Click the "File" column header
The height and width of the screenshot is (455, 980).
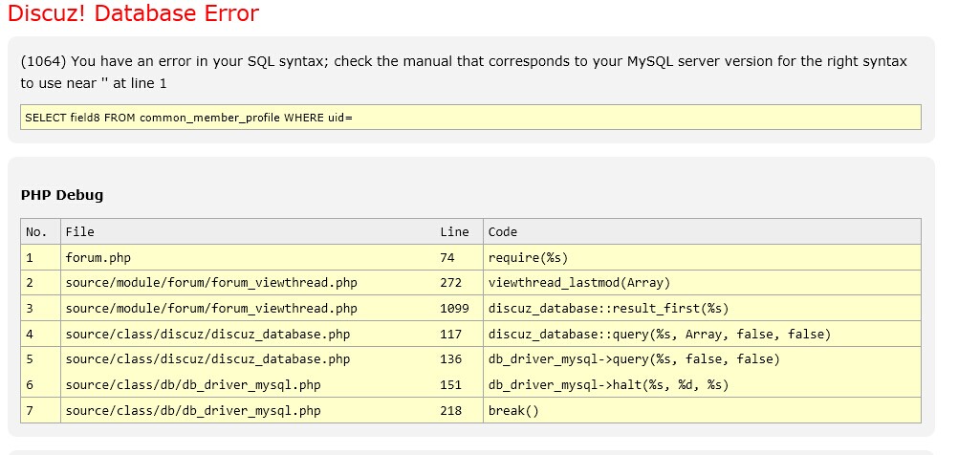point(80,231)
